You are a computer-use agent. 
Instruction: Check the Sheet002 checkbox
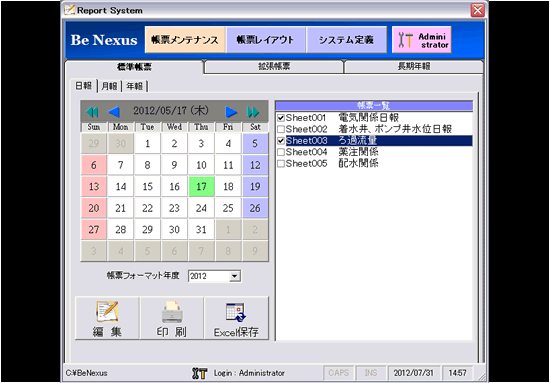[281, 129]
